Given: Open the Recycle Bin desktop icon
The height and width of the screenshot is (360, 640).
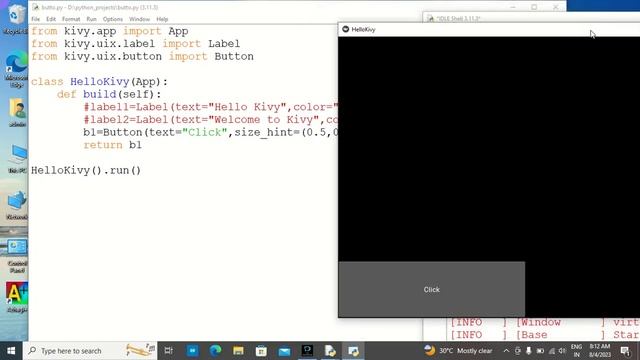Looking at the screenshot, I should pyautogui.click(x=16, y=18).
